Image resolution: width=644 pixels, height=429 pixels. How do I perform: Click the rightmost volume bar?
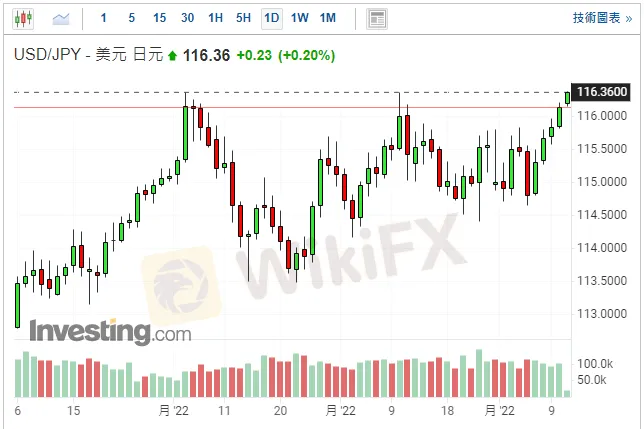(x=567, y=393)
